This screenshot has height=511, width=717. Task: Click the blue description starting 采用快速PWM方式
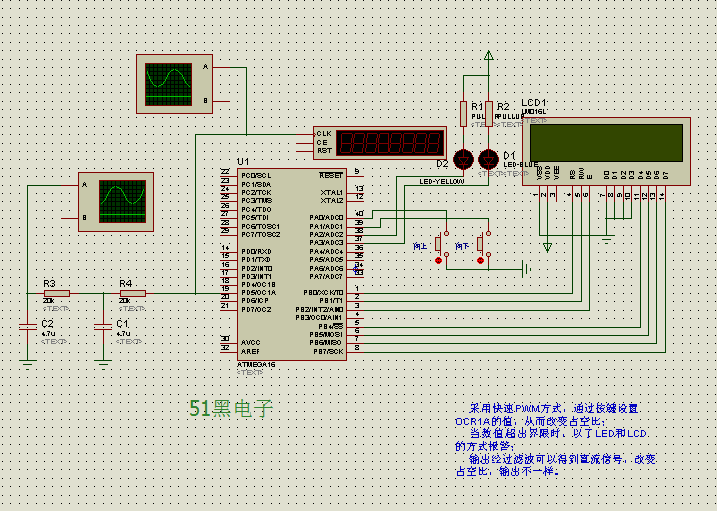(556, 440)
